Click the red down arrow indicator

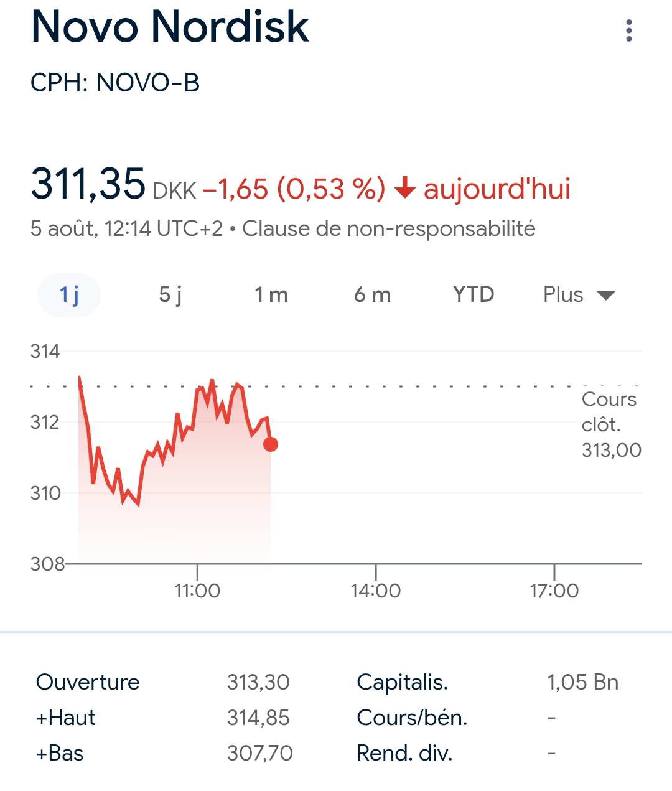[405, 188]
